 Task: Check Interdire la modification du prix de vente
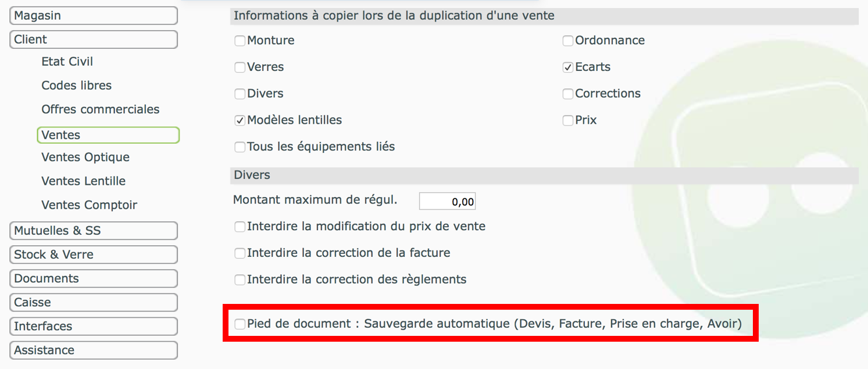(x=240, y=227)
